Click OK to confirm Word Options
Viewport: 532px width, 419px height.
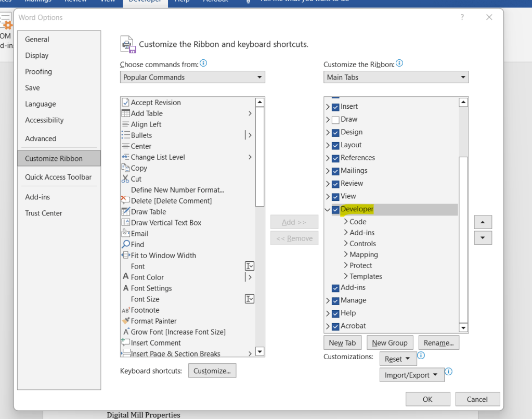428,399
